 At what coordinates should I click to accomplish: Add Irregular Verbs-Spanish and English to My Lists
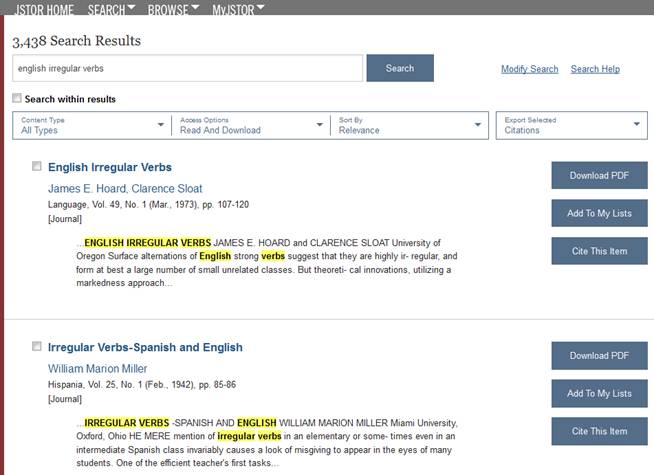(599, 393)
